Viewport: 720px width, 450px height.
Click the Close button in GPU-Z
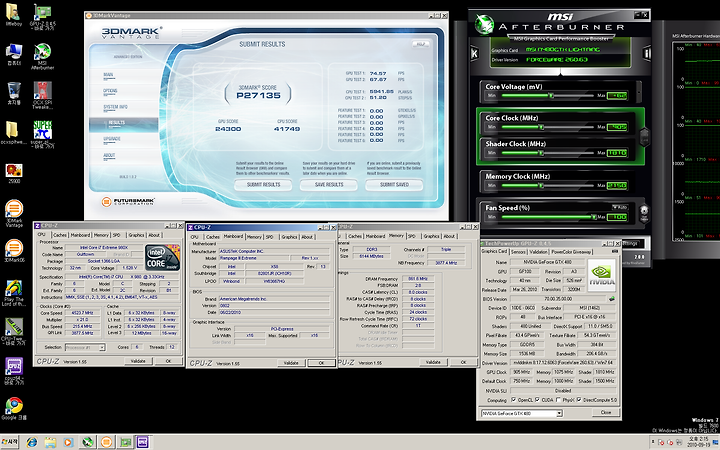click(606, 412)
